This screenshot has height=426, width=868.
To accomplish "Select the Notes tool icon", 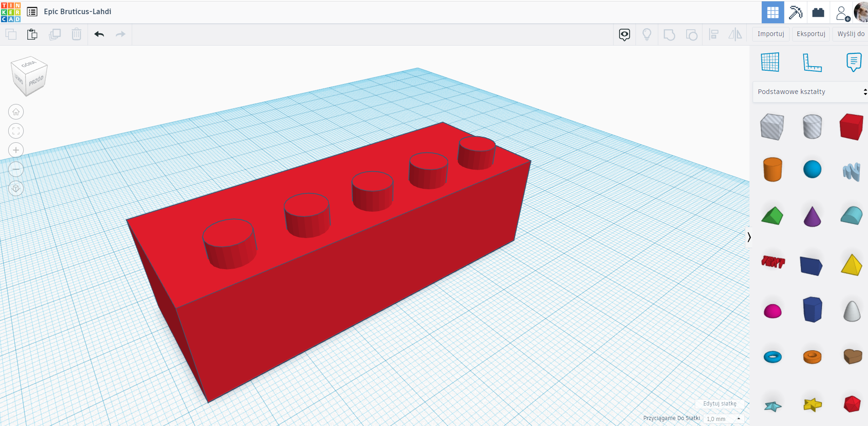I will [853, 62].
